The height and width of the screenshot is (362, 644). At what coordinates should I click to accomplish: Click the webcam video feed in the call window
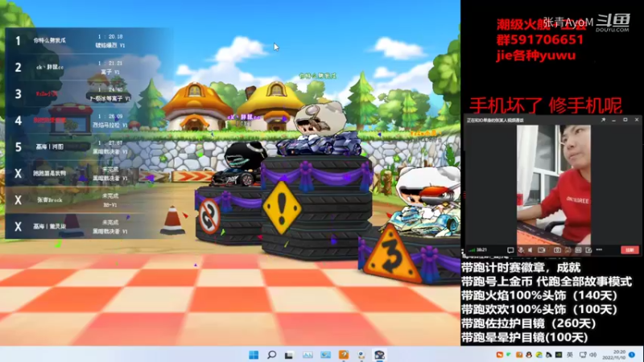[x=553, y=185]
